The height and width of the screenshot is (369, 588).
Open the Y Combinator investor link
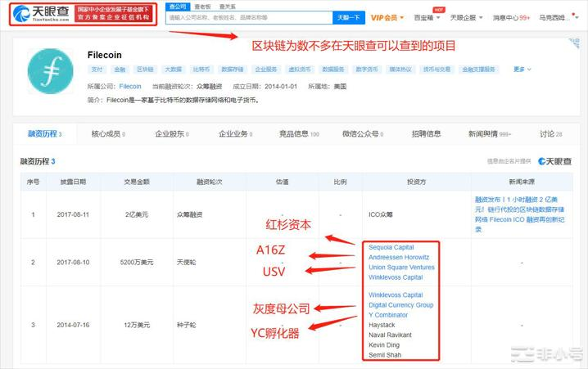388,315
